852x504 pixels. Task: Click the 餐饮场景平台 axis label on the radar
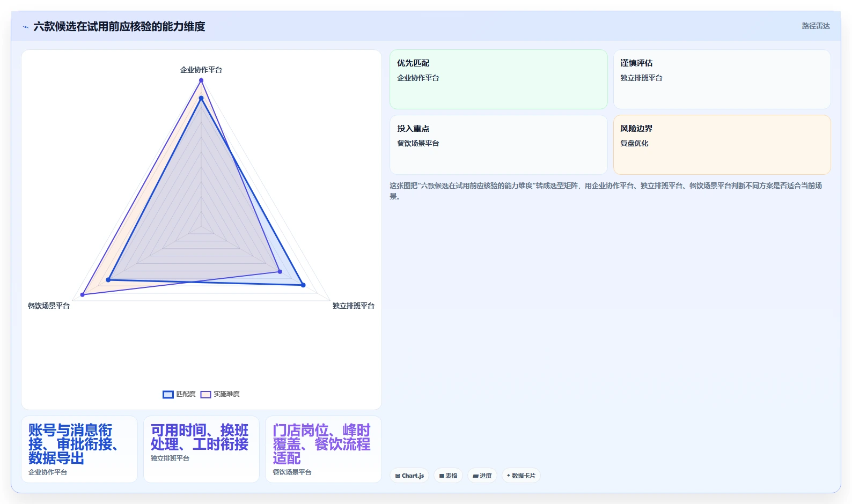click(49, 306)
